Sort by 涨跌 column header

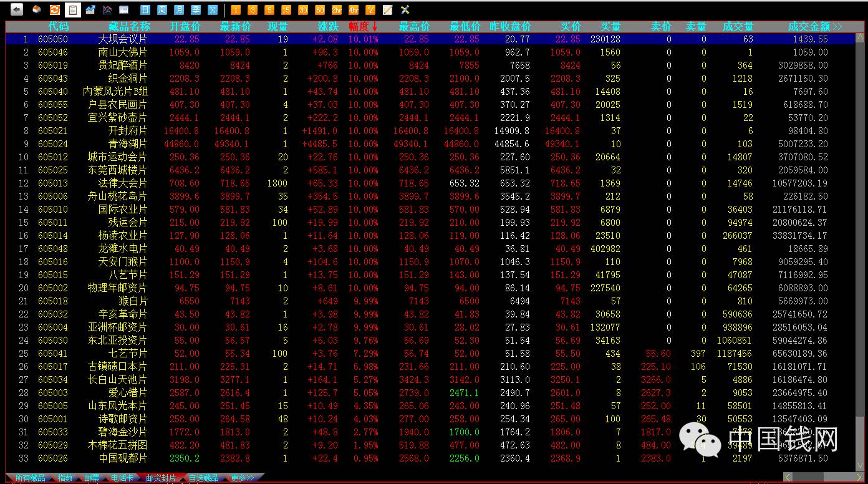click(328, 27)
